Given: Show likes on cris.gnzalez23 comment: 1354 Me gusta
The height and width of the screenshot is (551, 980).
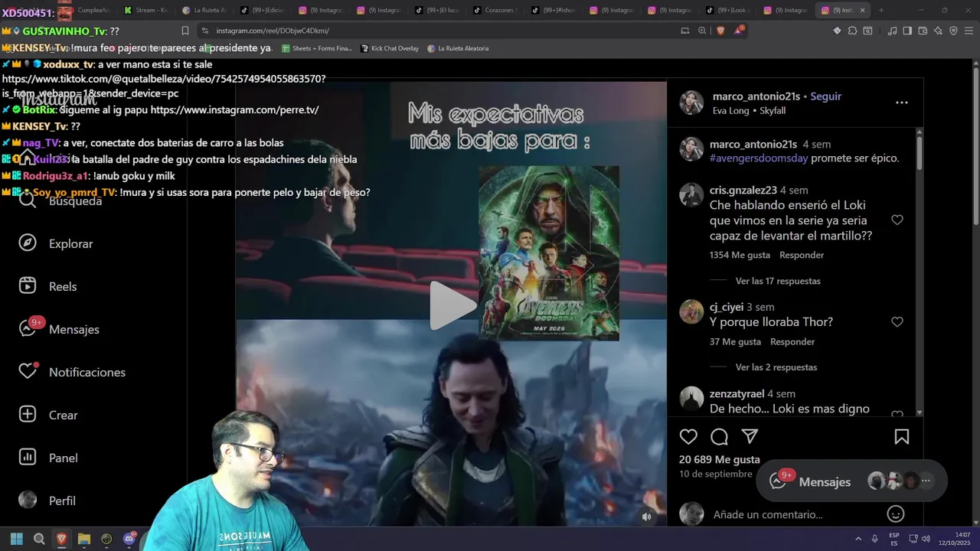Looking at the screenshot, I should [740, 255].
